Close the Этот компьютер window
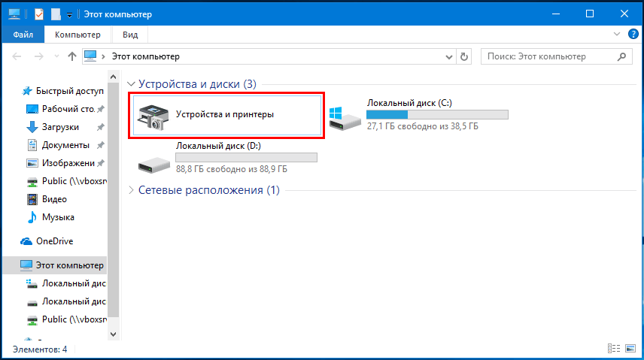Screen dimensions: 644x360 pyautogui.click(x=624, y=14)
